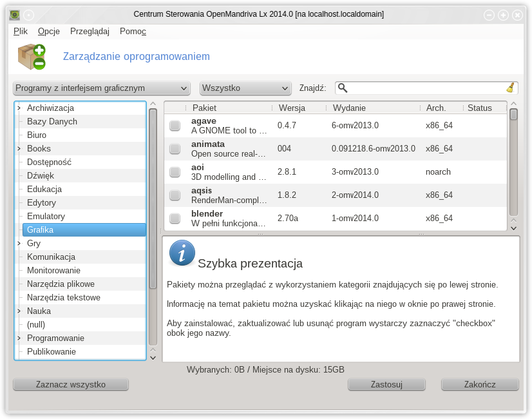Image resolution: width=532 pixels, height=419 pixels.
Task: Click the blender package name
Action: pos(207,213)
